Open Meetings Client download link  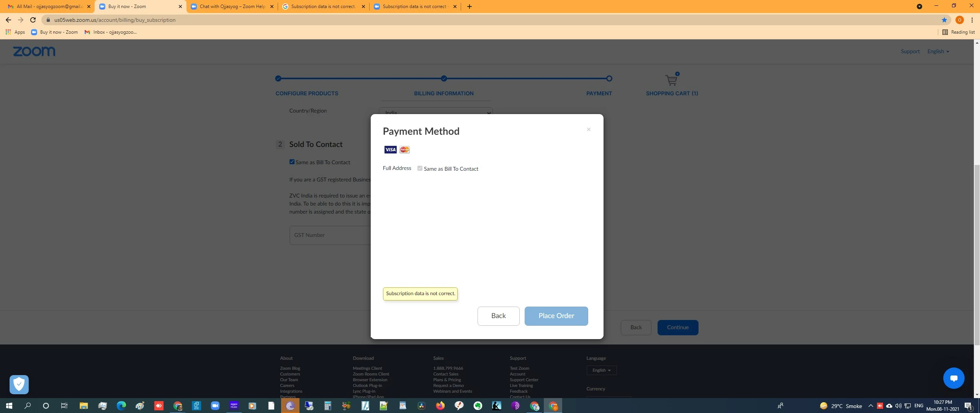point(367,368)
